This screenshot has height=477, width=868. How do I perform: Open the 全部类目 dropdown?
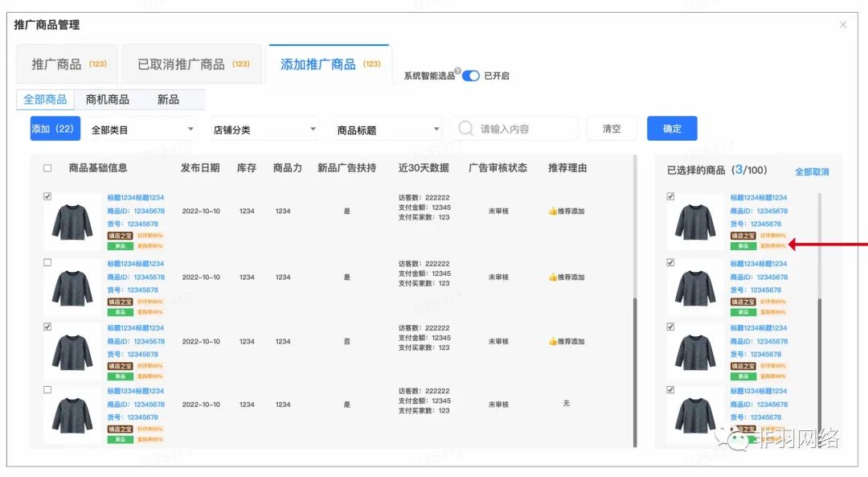point(141,130)
